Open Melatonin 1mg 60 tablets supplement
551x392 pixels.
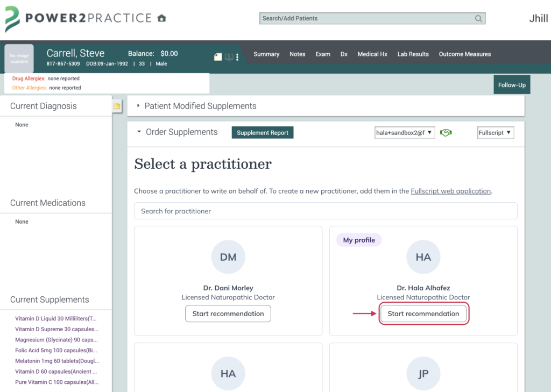click(57, 360)
